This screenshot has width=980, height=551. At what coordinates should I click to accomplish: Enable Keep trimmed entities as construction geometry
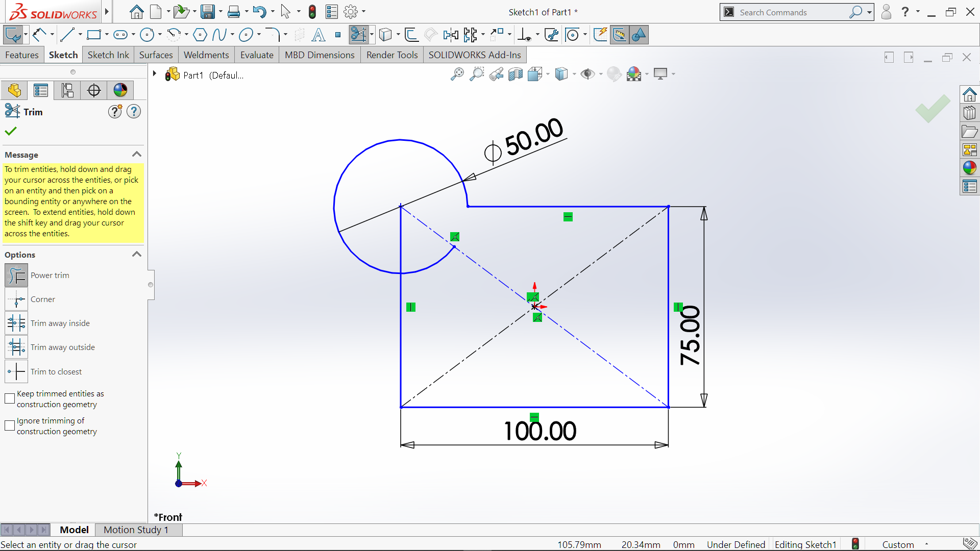10,399
